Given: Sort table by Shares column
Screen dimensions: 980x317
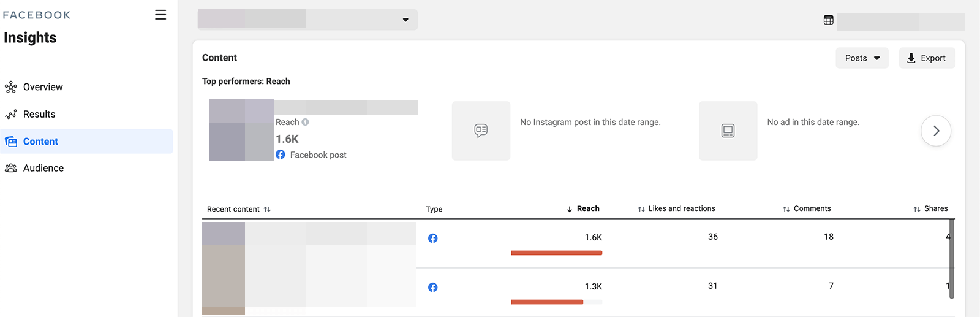Looking at the screenshot, I should tap(930, 209).
